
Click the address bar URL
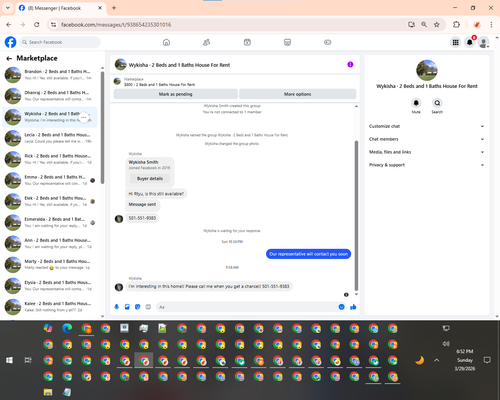coord(116,25)
